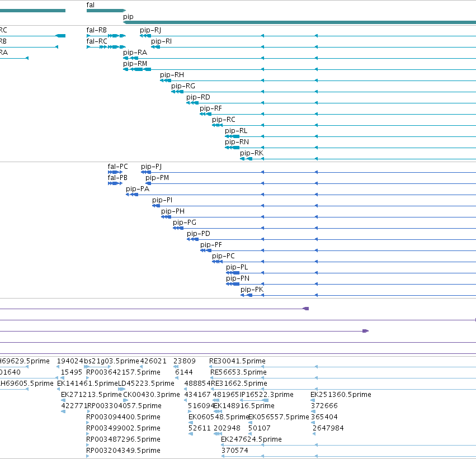Click protein feature pip-PI
Screen dimensions: 476x459
point(162,200)
